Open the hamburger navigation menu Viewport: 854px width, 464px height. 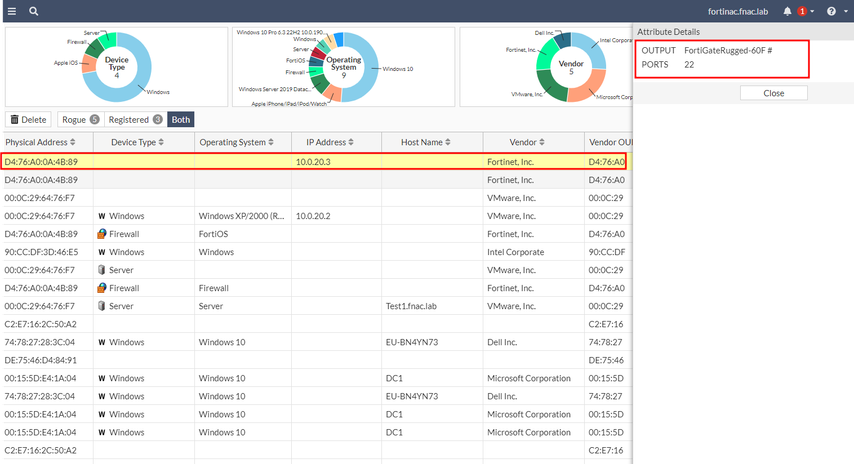(11, 11)
